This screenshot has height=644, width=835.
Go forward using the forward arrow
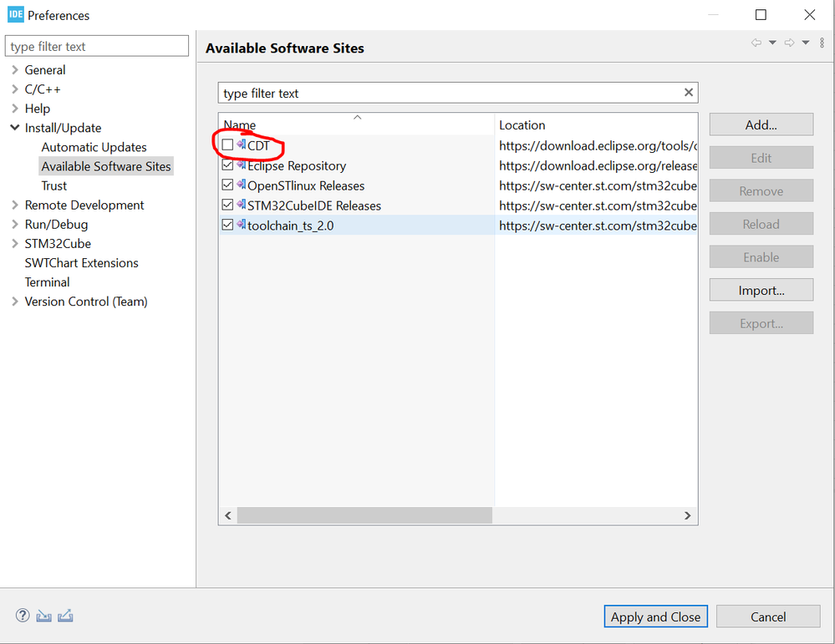coord(789,43)
